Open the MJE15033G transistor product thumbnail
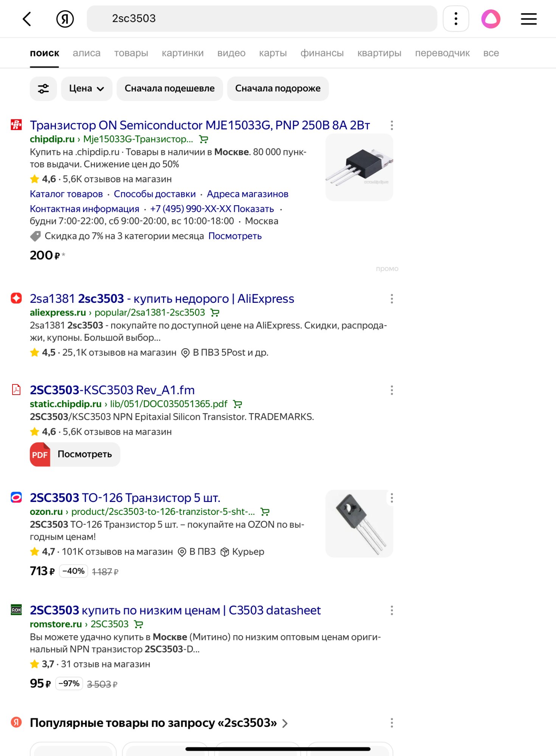 (359, 167)
